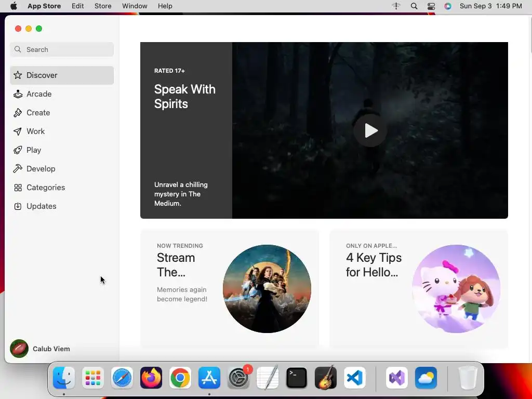Open Calub Viem account avatar
Viewport: 532px width, 399px height.
pyautogui.click(x=19, y=349)
